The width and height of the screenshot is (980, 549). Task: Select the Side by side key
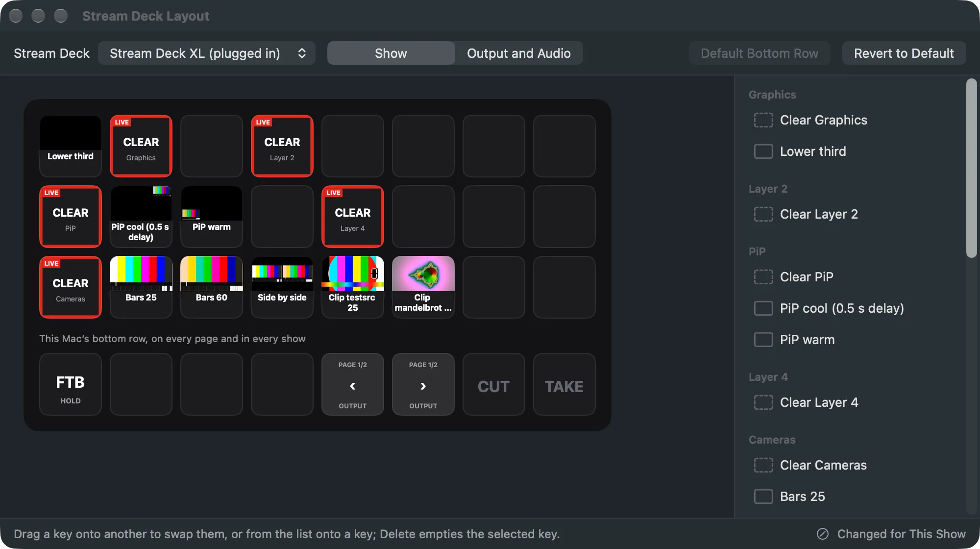[282, 287]
